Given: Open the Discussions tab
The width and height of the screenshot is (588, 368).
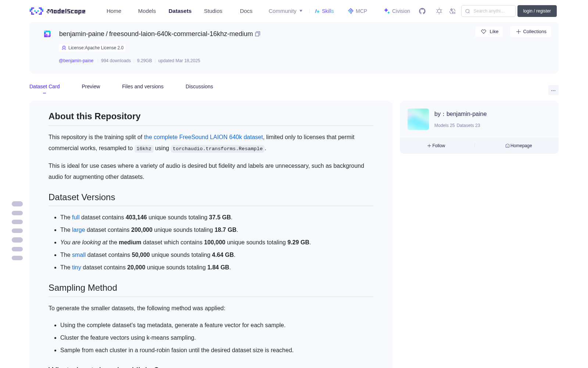Looking at the screenshot, I should click(x=199, y=86).
